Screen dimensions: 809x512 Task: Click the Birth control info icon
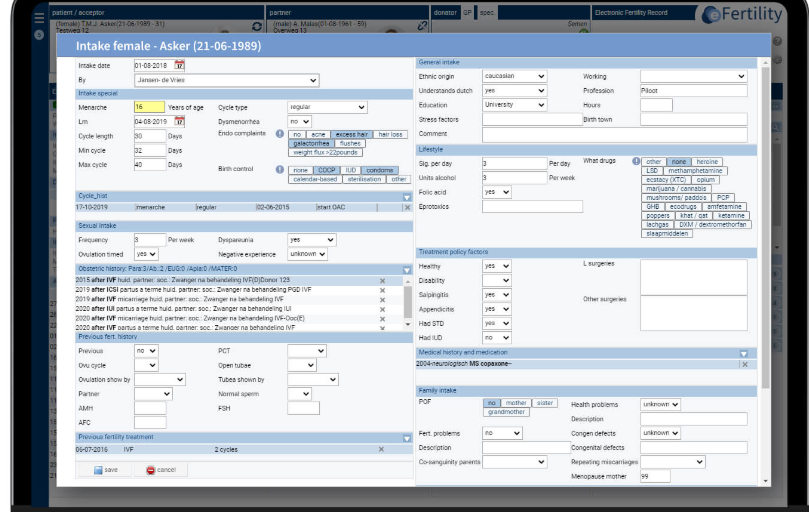280,170
